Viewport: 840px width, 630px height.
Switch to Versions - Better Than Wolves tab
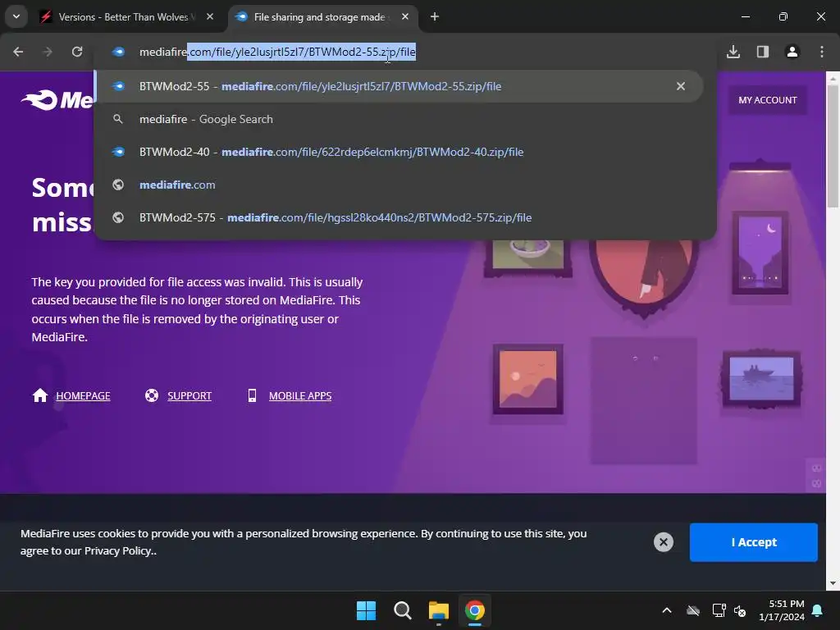click(x=125, y=17)
